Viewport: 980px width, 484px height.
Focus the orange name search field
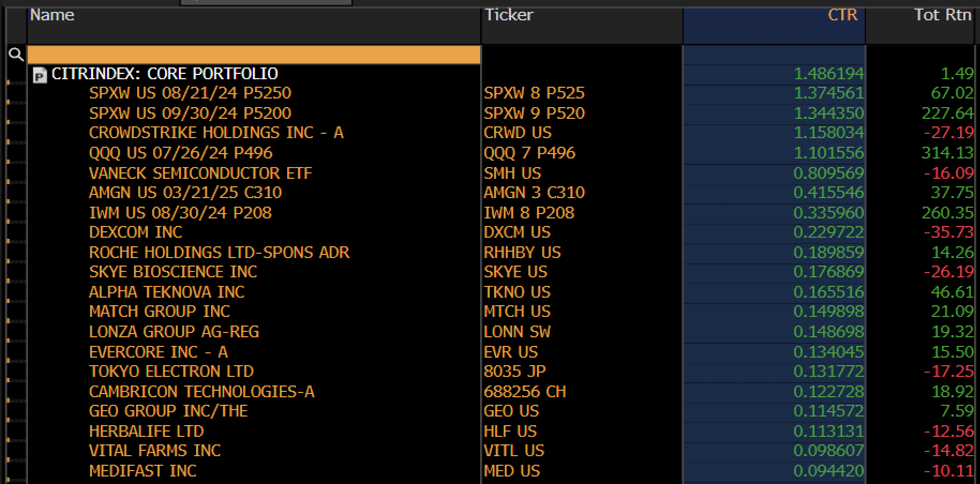254,55
